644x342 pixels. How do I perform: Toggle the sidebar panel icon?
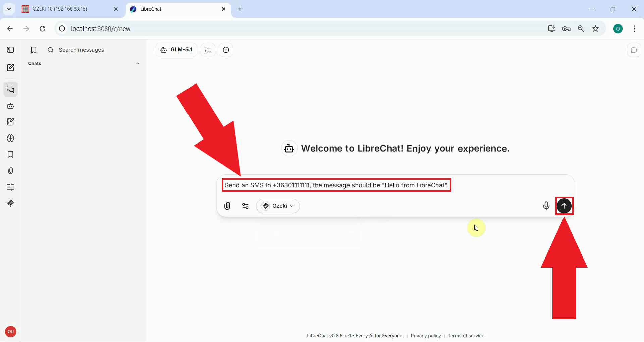click(x=10, y=50)
